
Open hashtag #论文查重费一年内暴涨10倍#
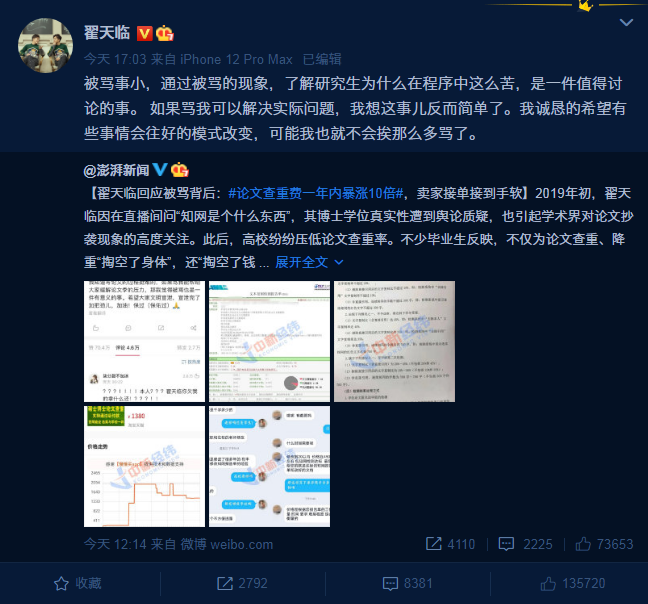tap(316, 193)
